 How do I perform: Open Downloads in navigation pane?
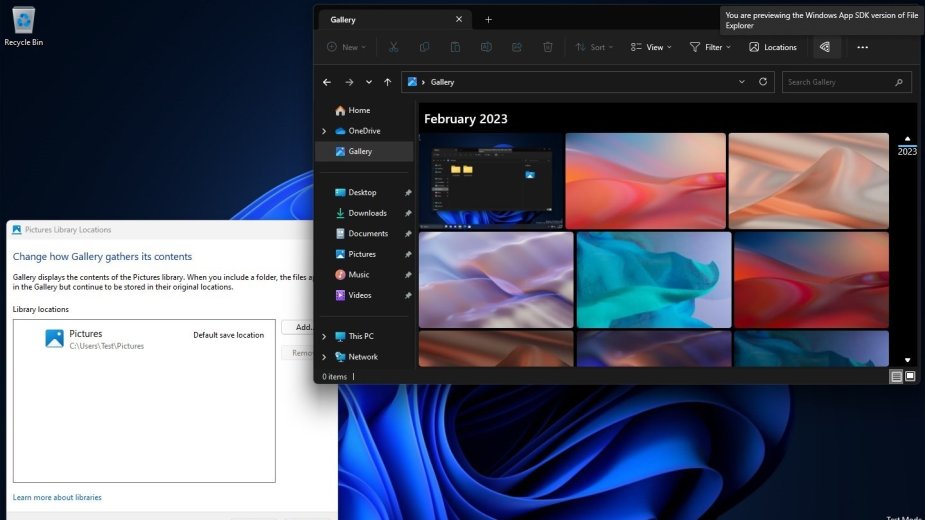[361, 213]
